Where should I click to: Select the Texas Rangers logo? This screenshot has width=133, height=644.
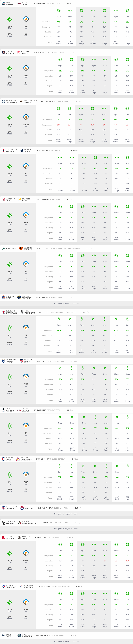[22, 508]
